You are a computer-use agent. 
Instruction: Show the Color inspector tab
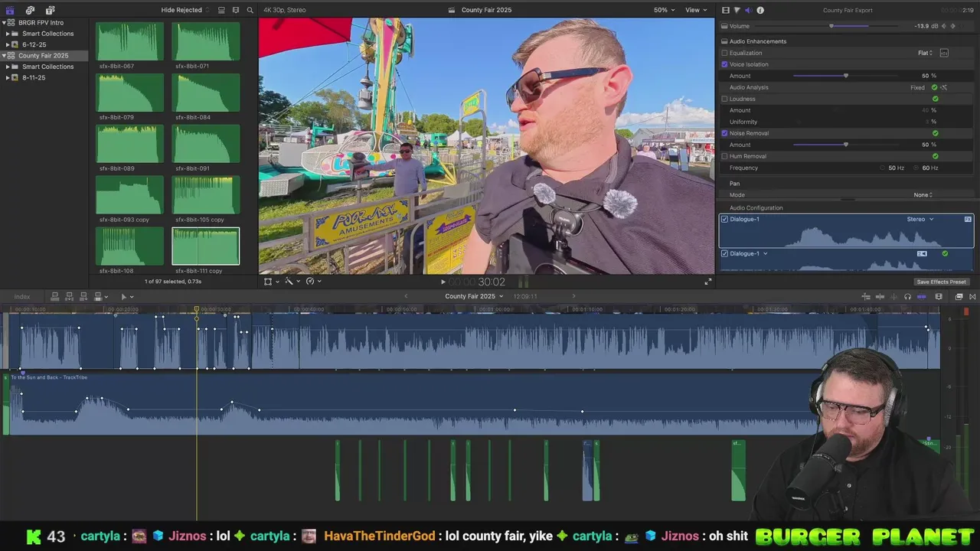(737, 10)
